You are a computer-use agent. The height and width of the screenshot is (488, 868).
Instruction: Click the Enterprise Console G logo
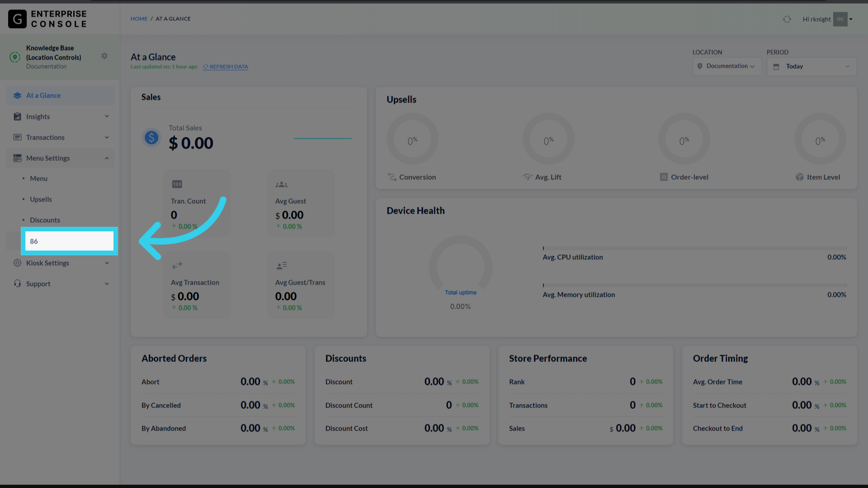pyautogui.click(x=17, y=19)
